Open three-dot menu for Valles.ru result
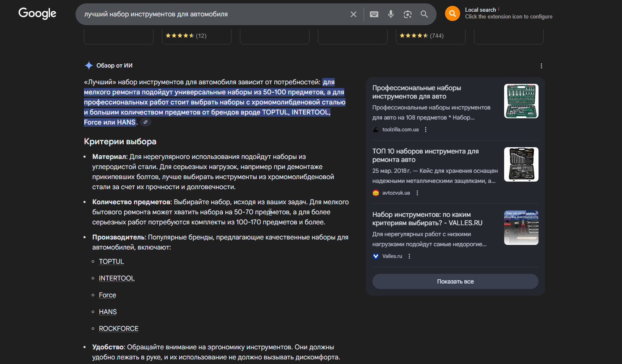This screenshot has height=364, width=622. [409, 256]
